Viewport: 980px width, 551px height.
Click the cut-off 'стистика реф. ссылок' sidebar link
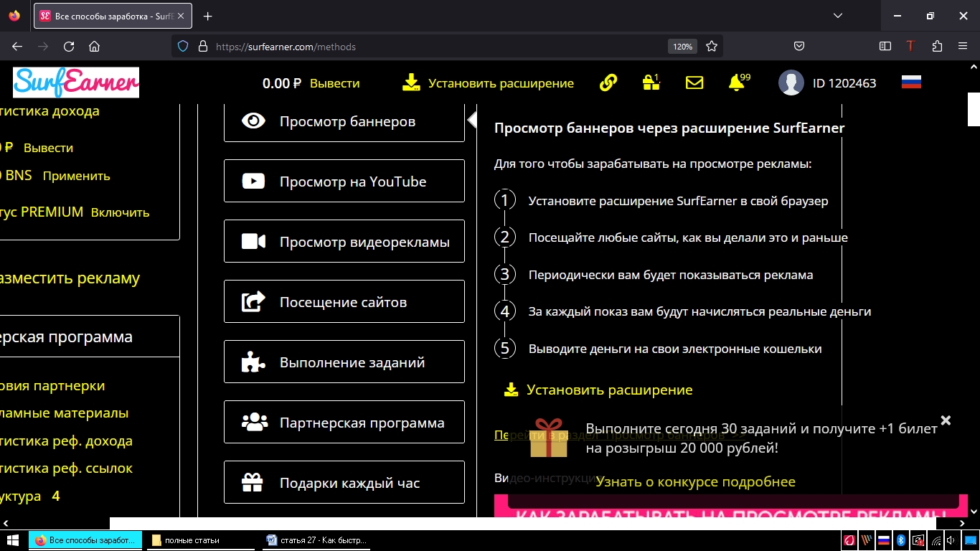(66, 468)
